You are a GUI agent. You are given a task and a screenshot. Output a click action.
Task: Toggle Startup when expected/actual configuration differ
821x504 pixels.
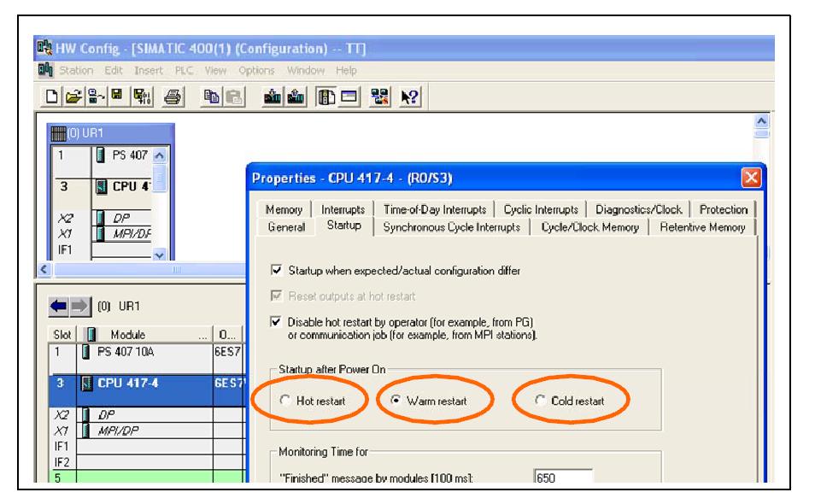(277, 270)
